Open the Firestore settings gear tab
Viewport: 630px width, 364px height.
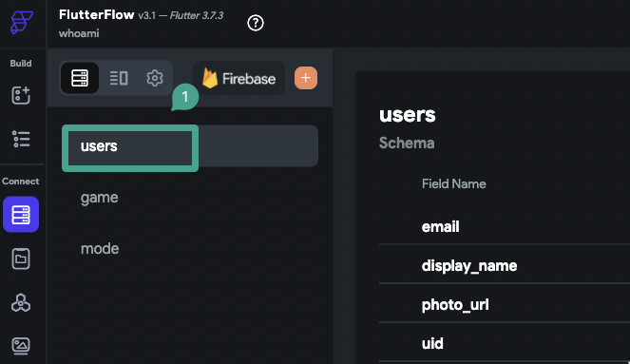[x=155, y=78]
